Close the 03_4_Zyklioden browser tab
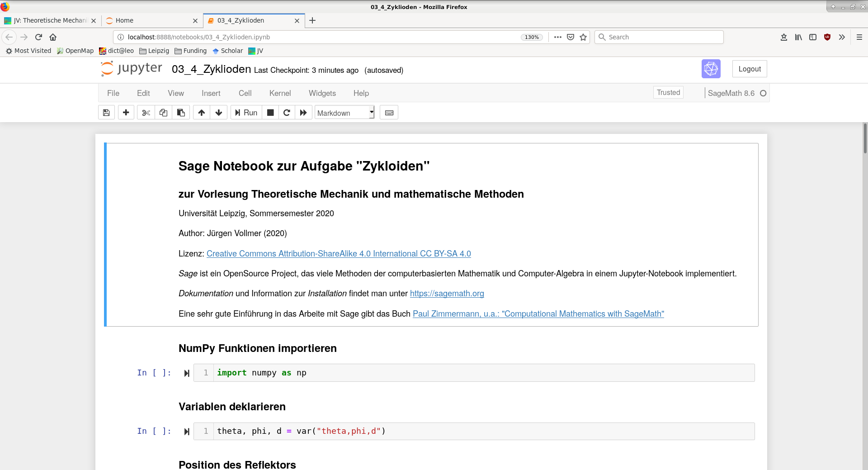868x470 pixels. coord(297,21)
